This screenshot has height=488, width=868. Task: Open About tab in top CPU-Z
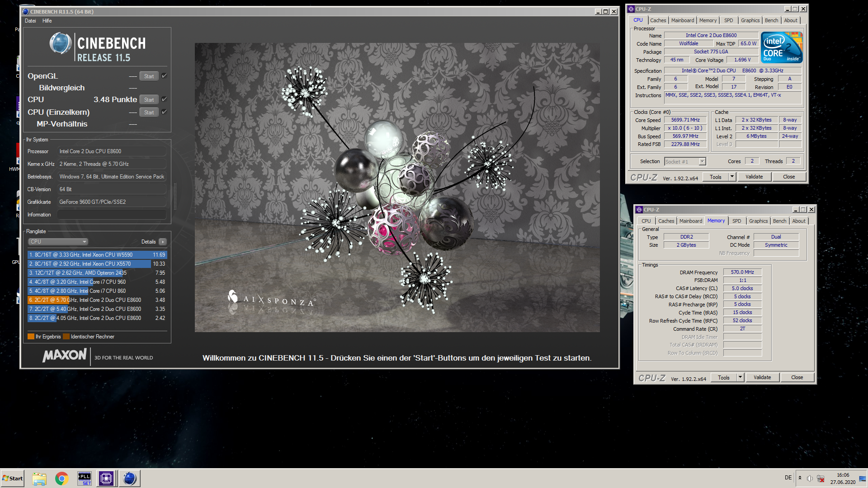[790, 20]
